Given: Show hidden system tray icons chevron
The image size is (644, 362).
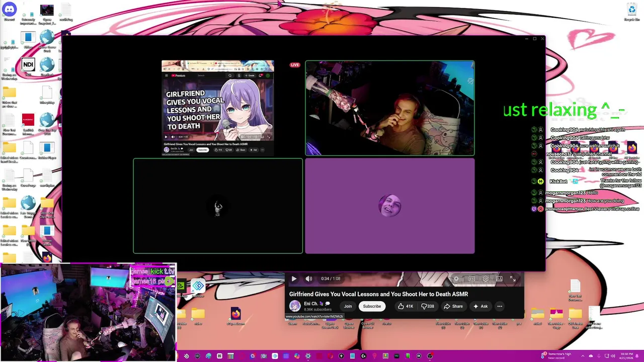Looking at the screenshot, I should (x=582, y=356).
